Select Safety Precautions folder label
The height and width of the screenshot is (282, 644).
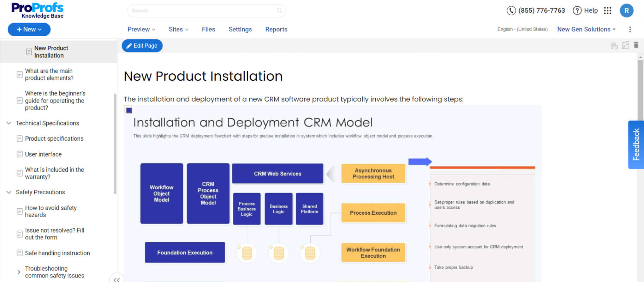[x=40, y=192]
